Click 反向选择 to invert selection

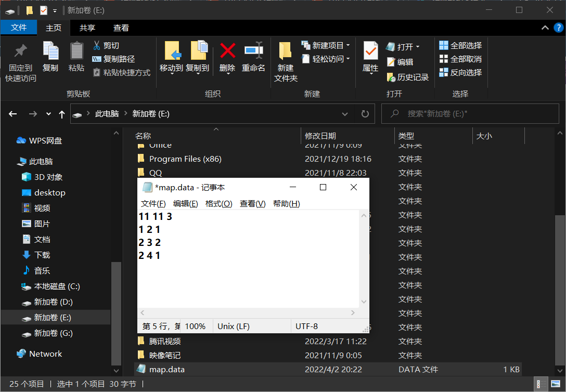pos(459,72)
